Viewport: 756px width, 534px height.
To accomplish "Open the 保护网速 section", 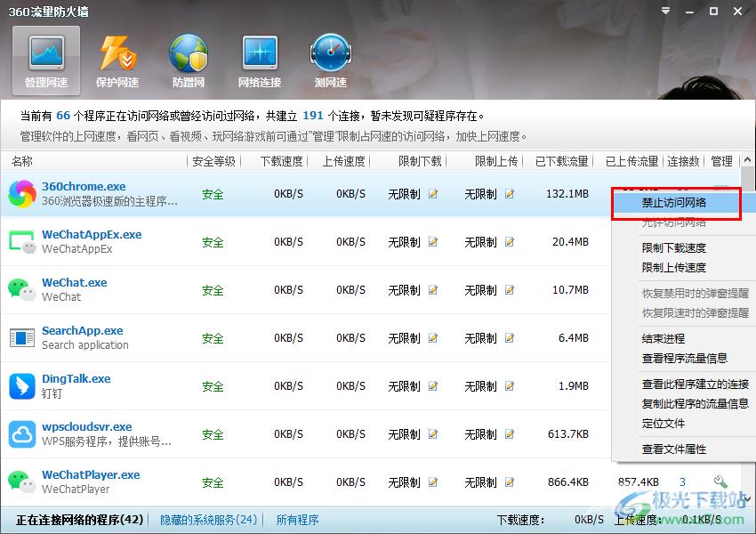I will point(117,62).
